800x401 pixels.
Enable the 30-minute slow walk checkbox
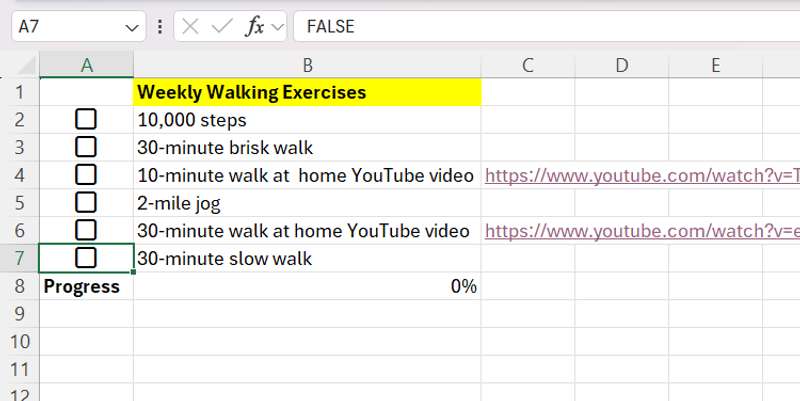[86, 258]
